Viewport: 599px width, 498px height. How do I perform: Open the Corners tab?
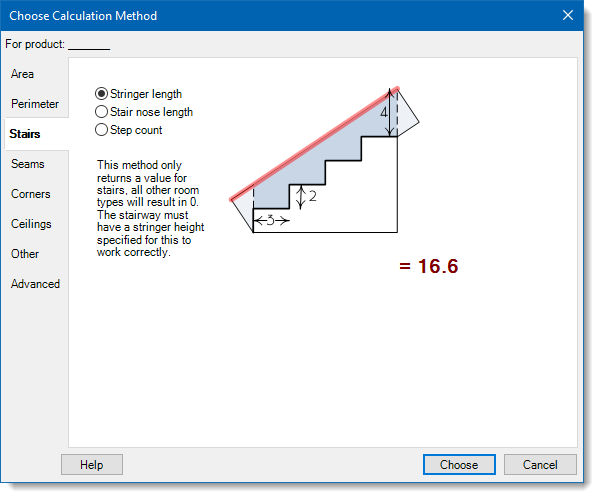[x=31, y=194]
